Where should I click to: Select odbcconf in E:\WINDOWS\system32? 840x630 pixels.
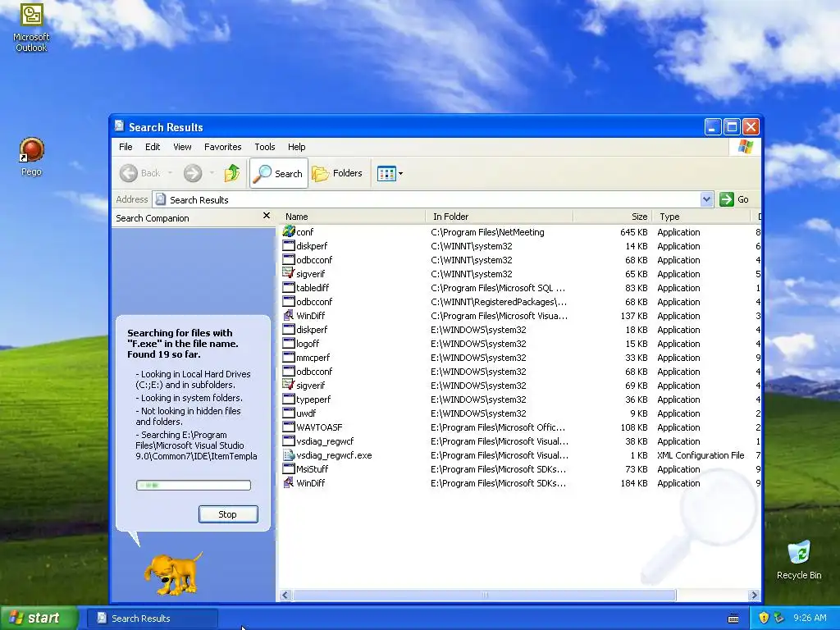click(x=518, y=372)
